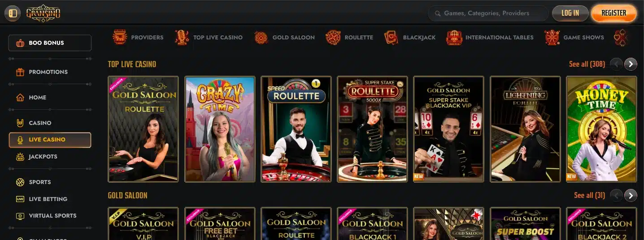644x240 pixels.
Task: Click the previous arrow in Top Live Casino row
Action: coord(616,64)
